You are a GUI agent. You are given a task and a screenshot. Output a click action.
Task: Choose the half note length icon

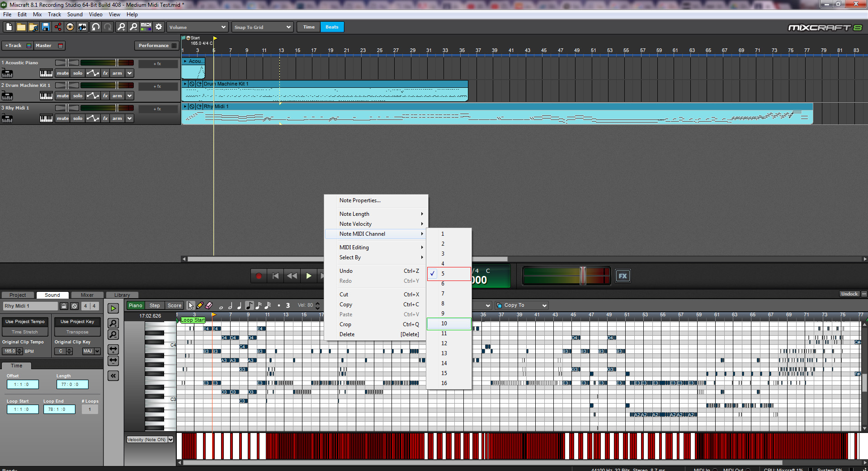point(230,306)
